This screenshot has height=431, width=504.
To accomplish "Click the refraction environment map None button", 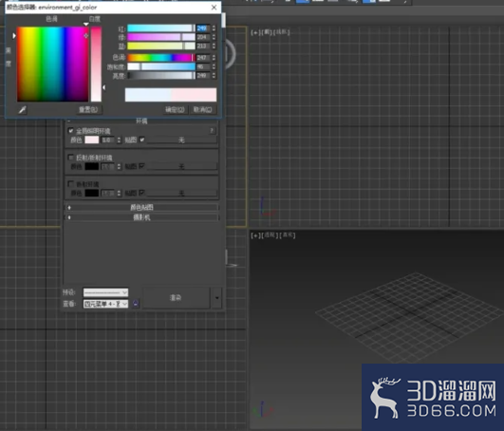I will pyautogui.click(x=181, y=193).
